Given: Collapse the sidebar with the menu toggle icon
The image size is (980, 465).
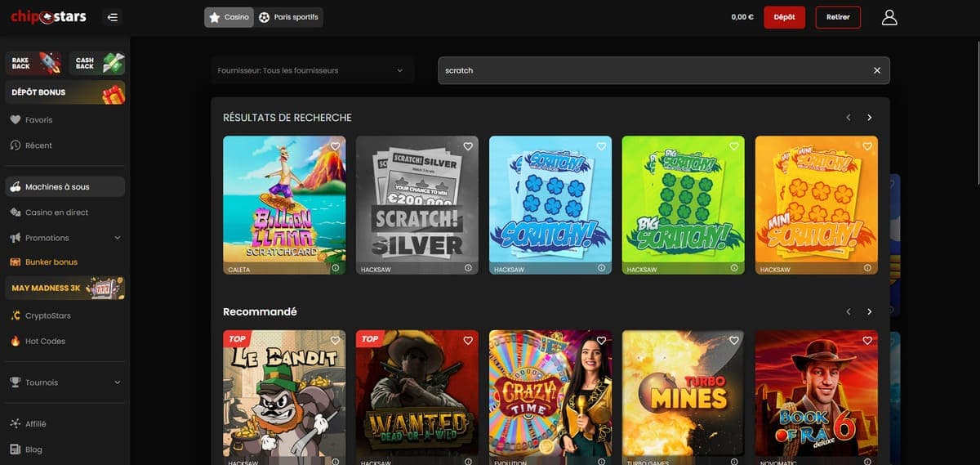Looking at the screenshot, I should click(113, 17).
